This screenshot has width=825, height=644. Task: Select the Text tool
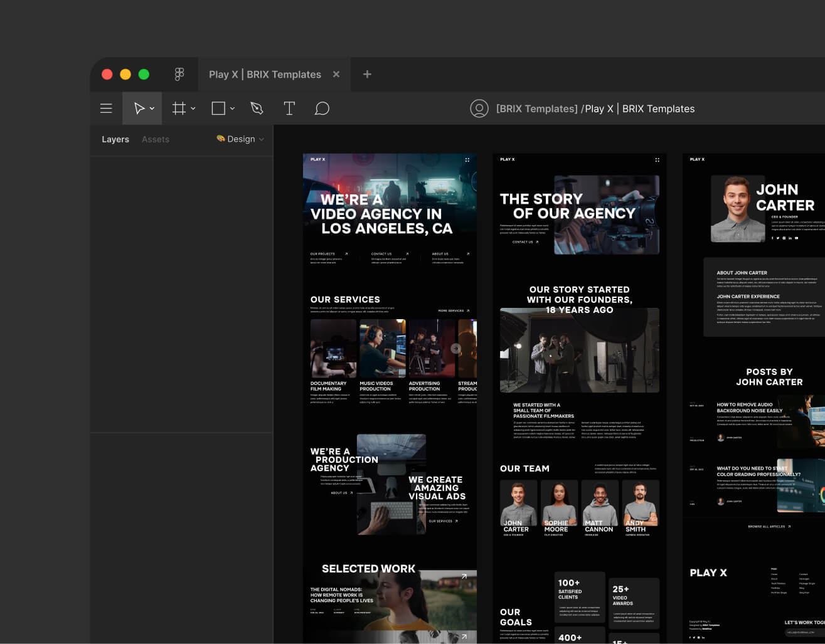point(289,108)
